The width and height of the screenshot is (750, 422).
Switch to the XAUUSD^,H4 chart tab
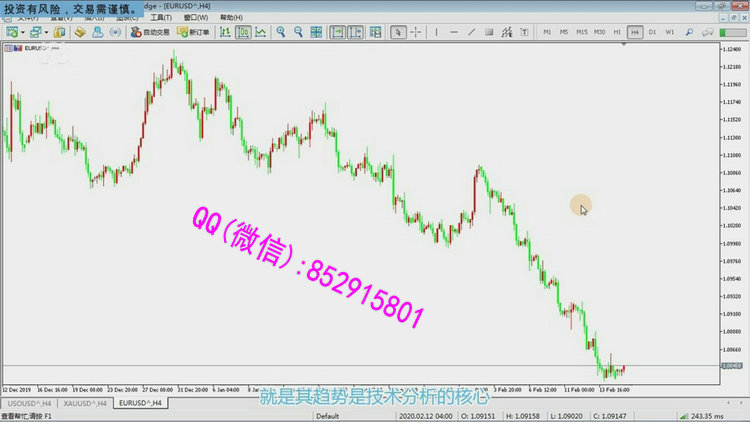tap(85, 403)
